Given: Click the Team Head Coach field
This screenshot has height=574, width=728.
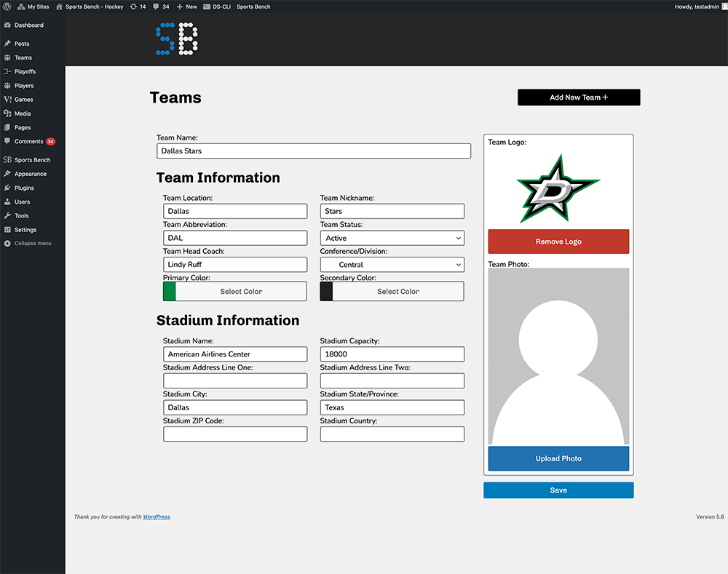Looking at the screenshot, I should coord(235,265).
